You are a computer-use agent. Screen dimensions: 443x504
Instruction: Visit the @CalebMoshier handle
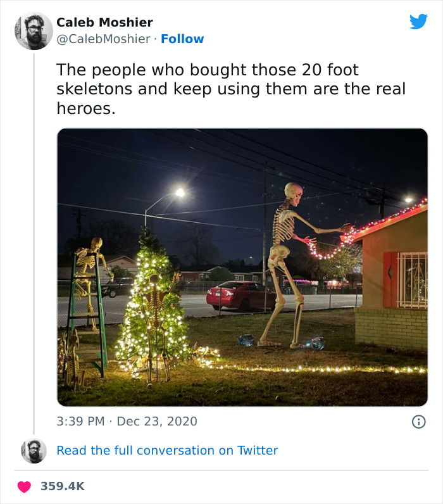pyautogui.click(x=103, y=39)
